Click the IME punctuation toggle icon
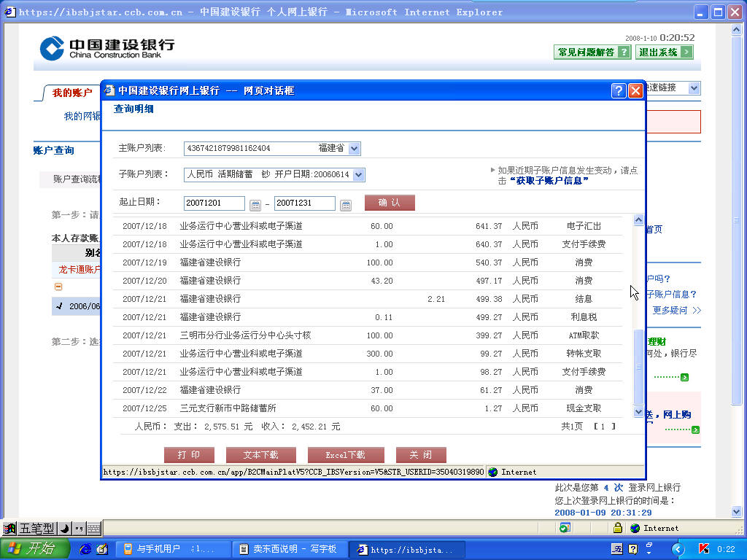 click(79, 529)
